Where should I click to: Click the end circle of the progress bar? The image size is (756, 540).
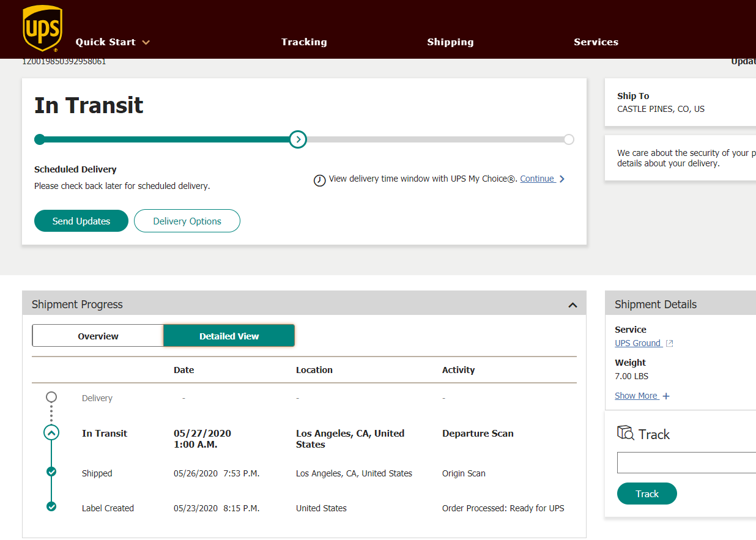click(x=569, y=139)
